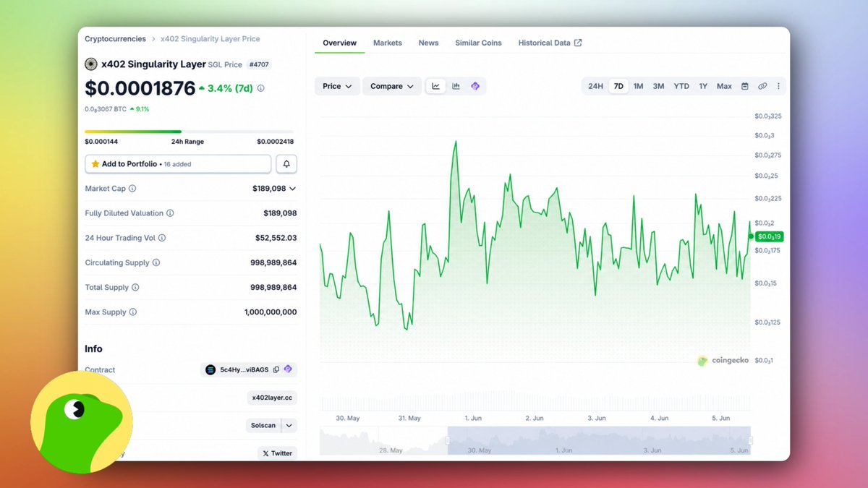Image resolution: width=868 pixels, height=488 pixels.
Task: Open the x402layer.cc website link
Action: (x=272, y=398)
